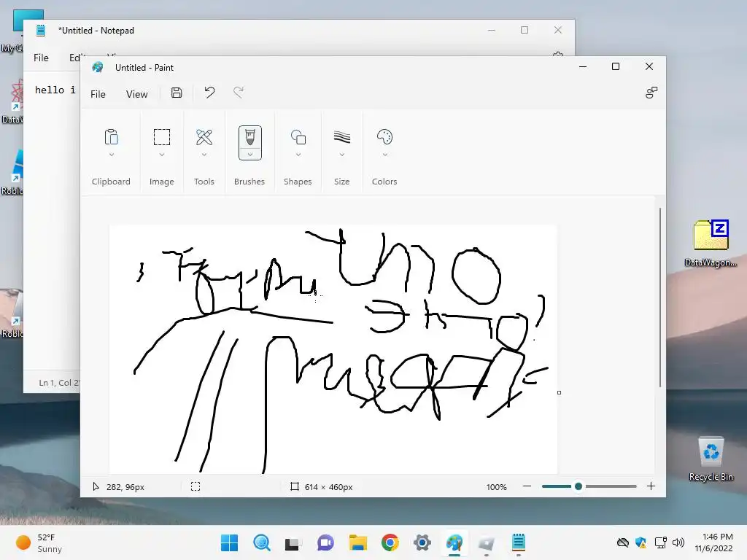Click the zoom out minus button

(527, 486)
